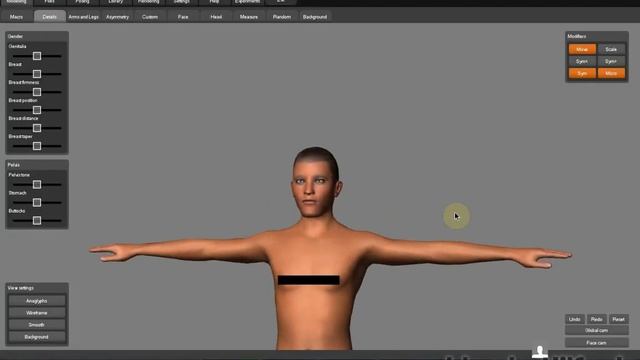Click the Breast taper slider handle
This screenshot has height=360, width=640.
(37, 146)
